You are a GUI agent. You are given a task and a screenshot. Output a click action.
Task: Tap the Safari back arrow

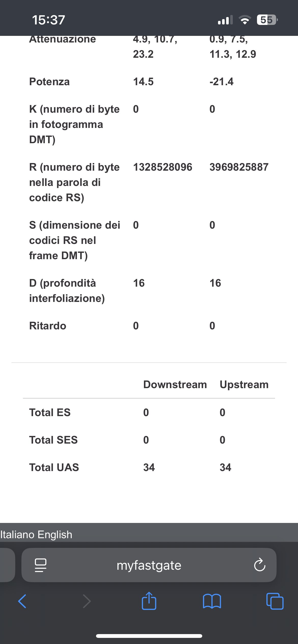pos(22,601)
